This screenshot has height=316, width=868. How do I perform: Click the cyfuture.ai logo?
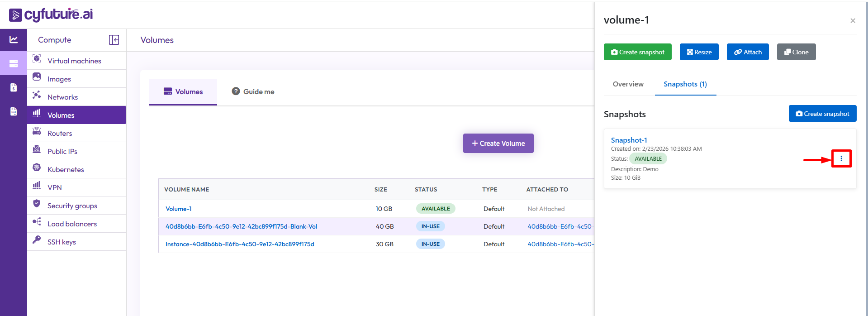coord(51,14)
